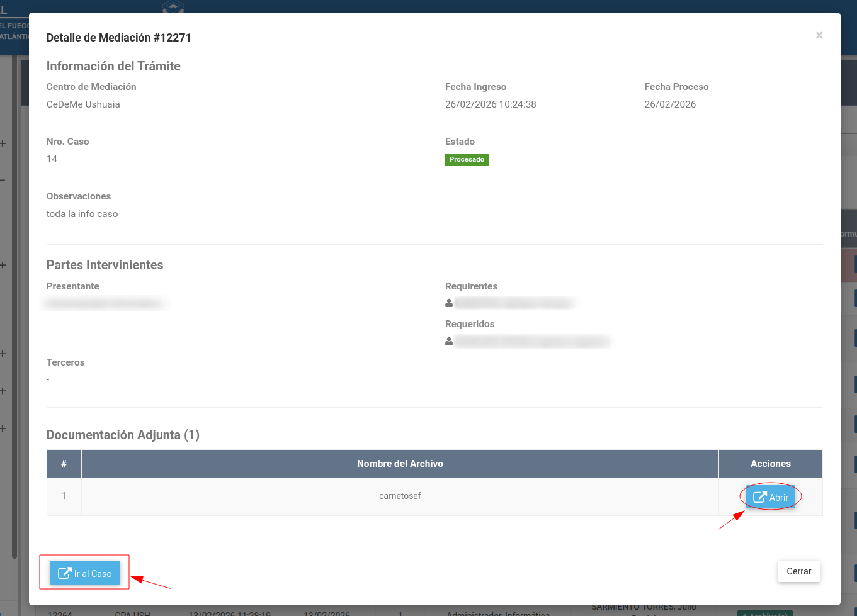Click the Detalle de Mediación #12271 title
Image resolution: width=857 pixels, height=616 pixels.
tap(119, 38)
